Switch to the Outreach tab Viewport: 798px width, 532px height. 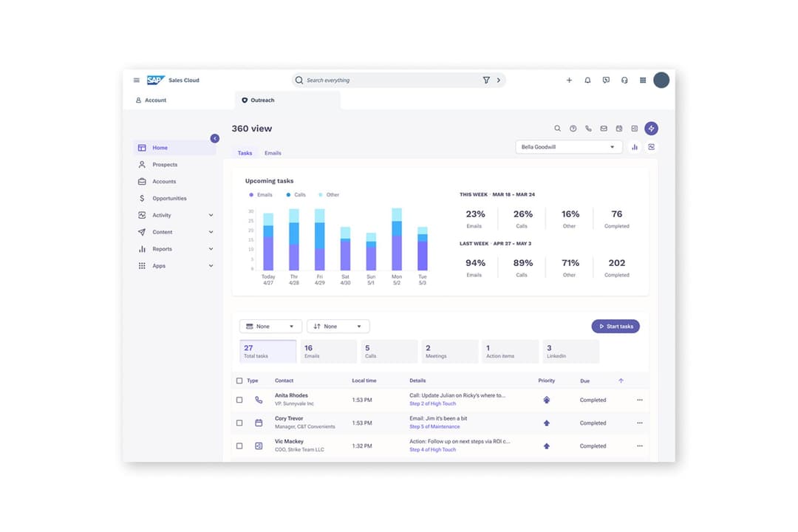pos(287,100)
